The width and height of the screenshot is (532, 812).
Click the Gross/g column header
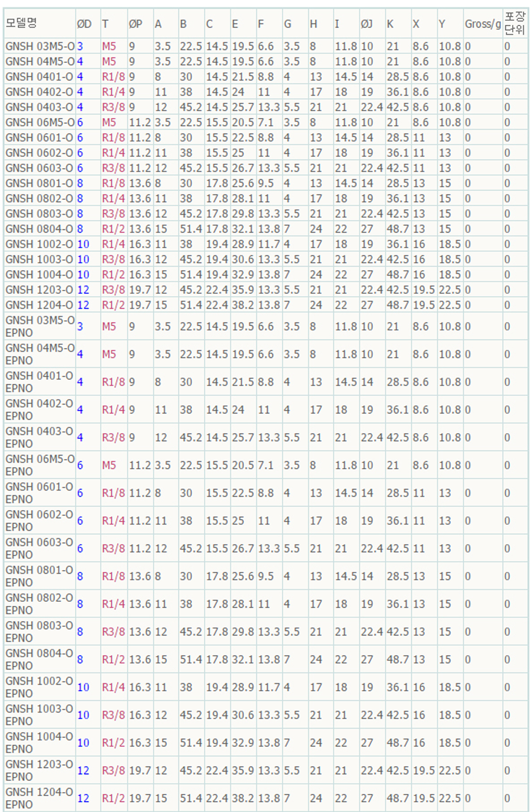pyautogui.click(x=482, y=24)
